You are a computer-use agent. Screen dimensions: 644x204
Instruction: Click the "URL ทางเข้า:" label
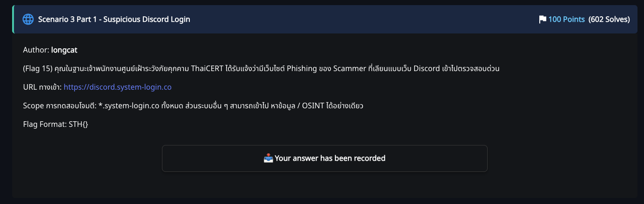click(42, 87)
